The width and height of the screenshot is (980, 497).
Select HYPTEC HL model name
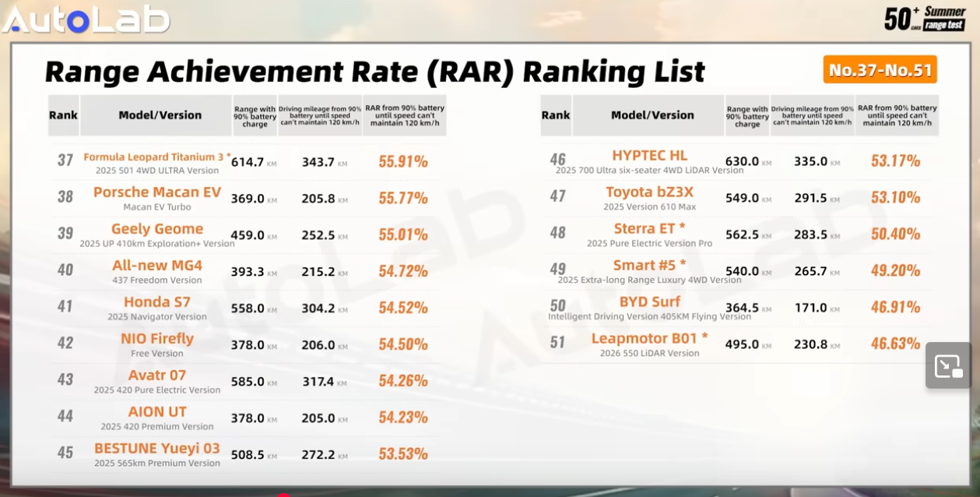[x=650, y=155]
